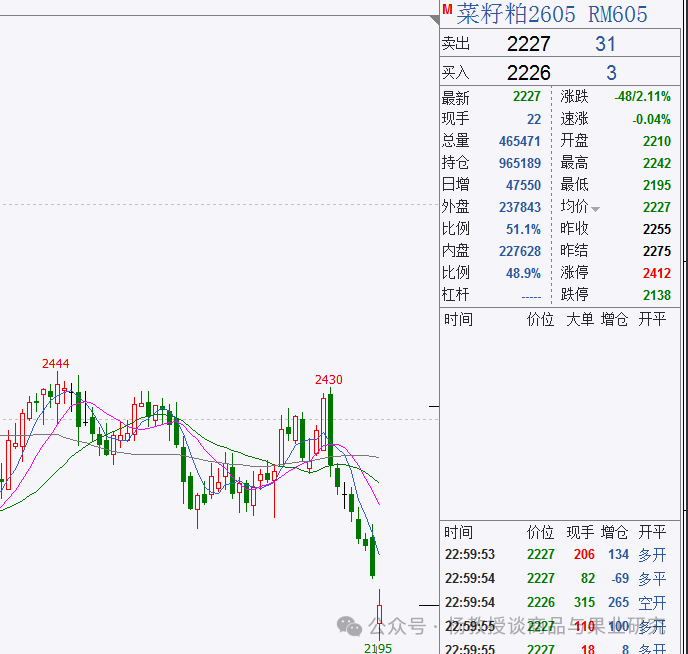Screen dimensions: 688x654
Task: Select the 昨结 value 2275
Action: 657,251
